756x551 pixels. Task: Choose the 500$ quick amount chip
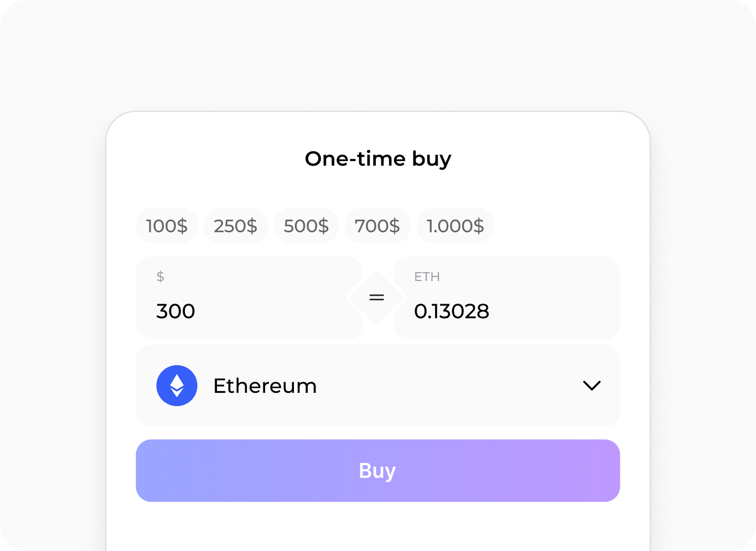coord(306,226)
